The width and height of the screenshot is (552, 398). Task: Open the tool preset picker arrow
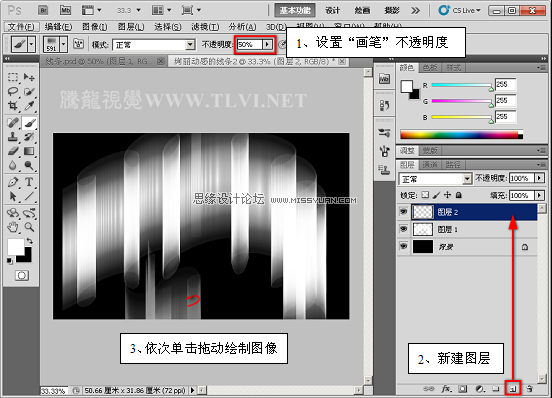[x=32, y=45]
